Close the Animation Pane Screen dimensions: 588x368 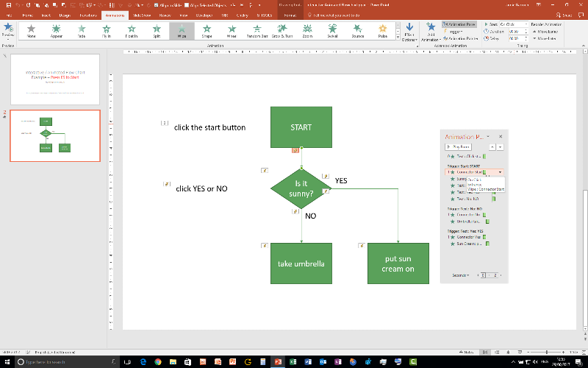point(500,137)
